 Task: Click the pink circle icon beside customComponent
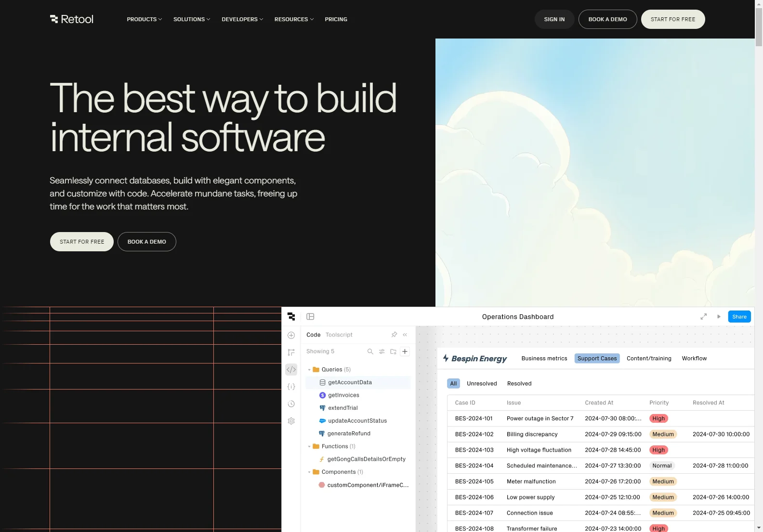coord(322,485)
